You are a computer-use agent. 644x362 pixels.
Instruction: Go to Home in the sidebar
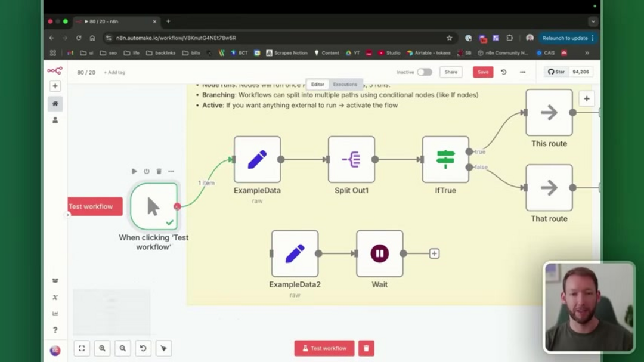click(55, 104)
